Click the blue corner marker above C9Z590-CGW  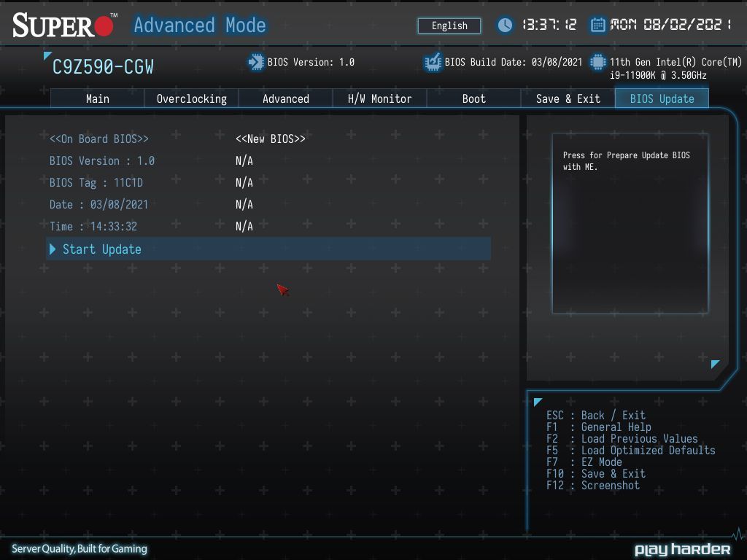(47, 55)
